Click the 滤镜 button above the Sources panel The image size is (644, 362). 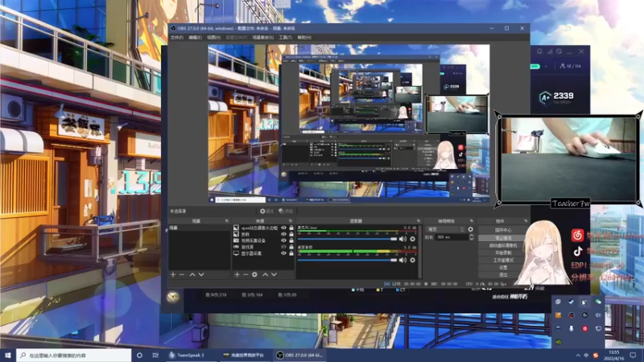point(286,211)
